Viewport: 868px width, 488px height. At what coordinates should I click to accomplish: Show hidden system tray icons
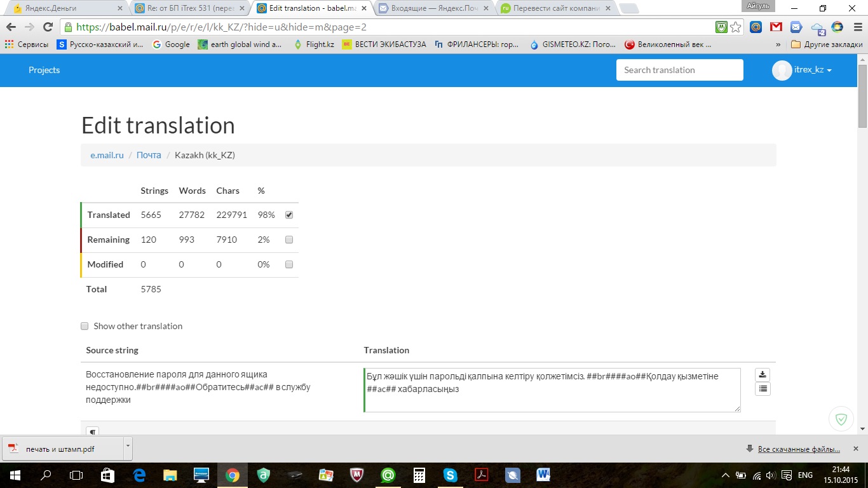pos(726,475)
